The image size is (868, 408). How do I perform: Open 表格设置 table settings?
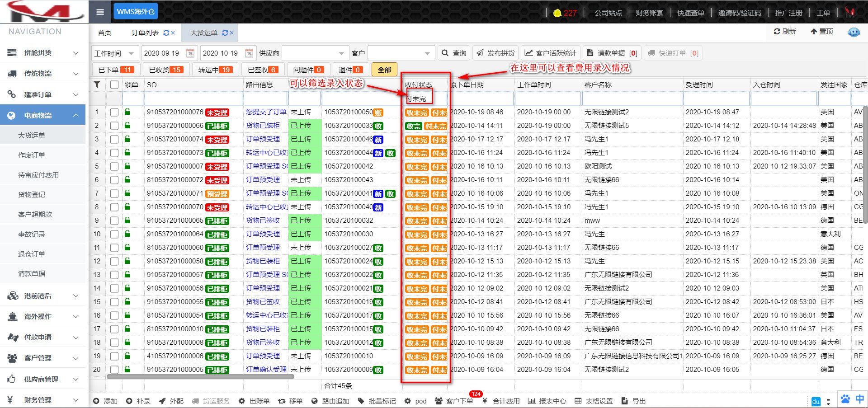[x=594, y=401]
